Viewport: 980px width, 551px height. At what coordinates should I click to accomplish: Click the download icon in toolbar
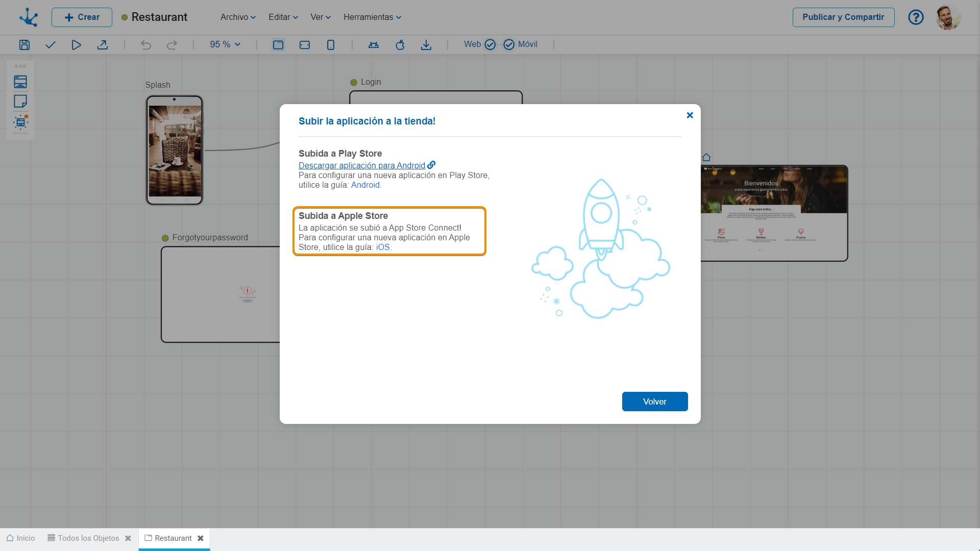[426, 45]
